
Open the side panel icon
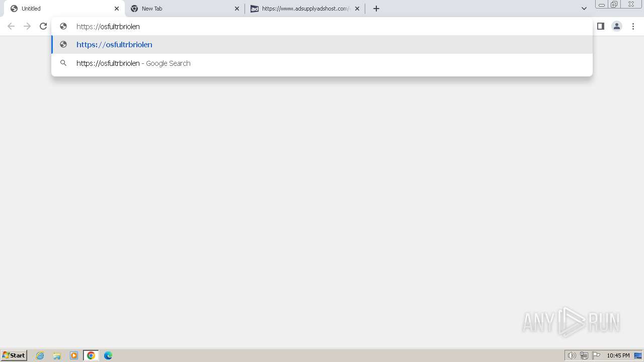click(x=600, y=26)
